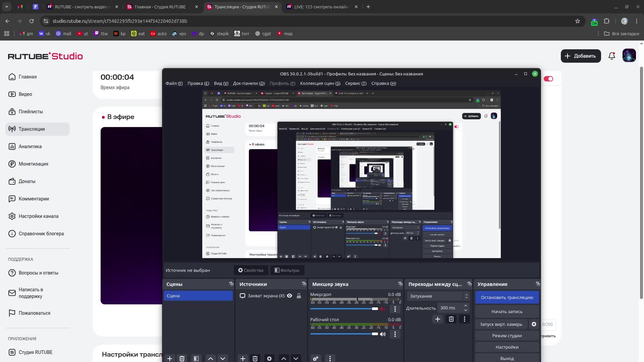The width and height of the screenshot is (644, 362).
Task: Open the Сервис menu in OBS
Action: [x=356, y=83]
